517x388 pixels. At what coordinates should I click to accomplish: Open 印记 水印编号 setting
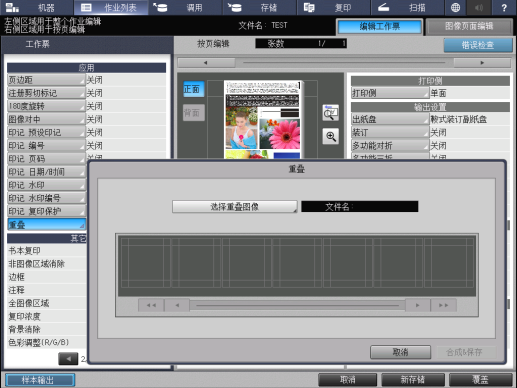(x=46, y=198)
